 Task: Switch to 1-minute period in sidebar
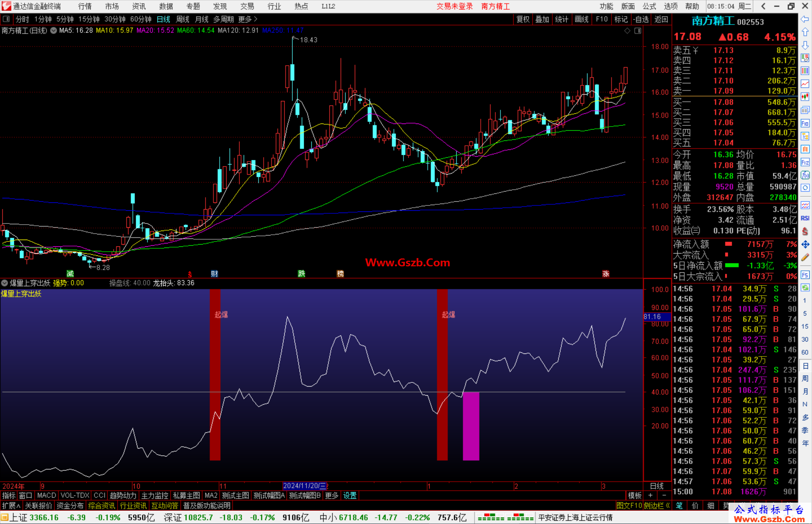(x=804, y=301)
